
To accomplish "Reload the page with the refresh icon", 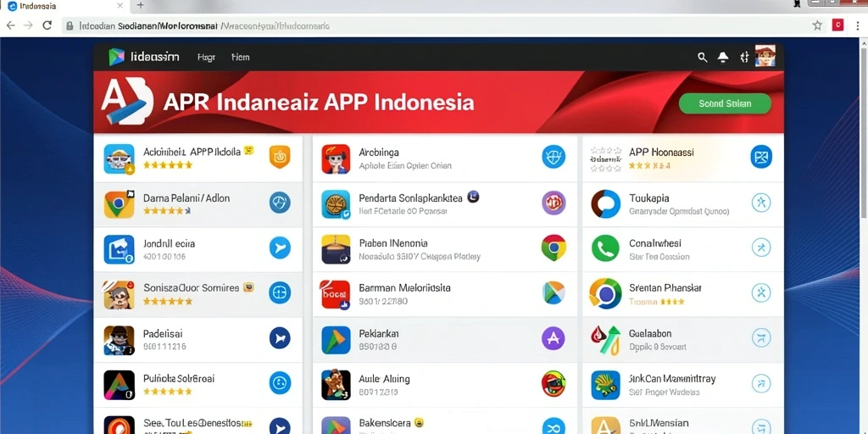I will [x=47, y=25].
